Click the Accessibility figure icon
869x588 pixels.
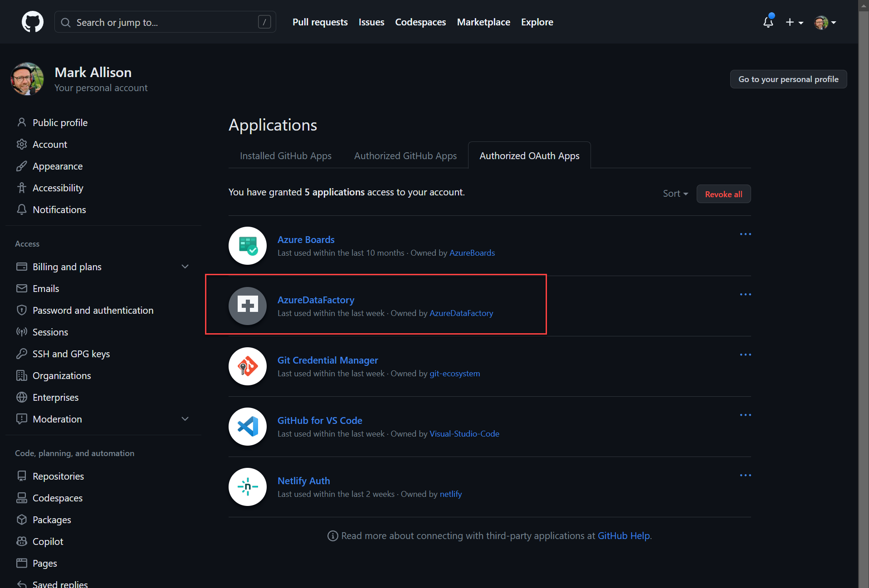tap(21, 188)
